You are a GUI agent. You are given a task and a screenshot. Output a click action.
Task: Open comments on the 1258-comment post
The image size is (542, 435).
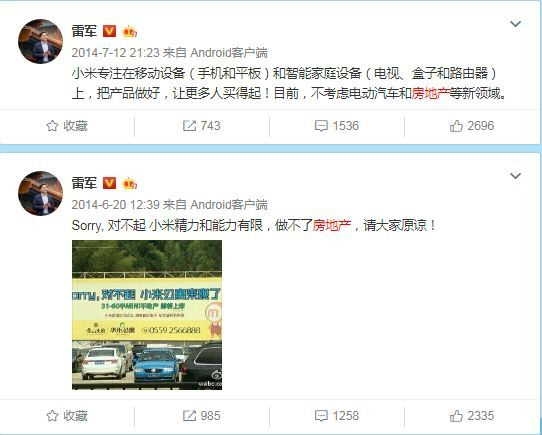[337, 416]
